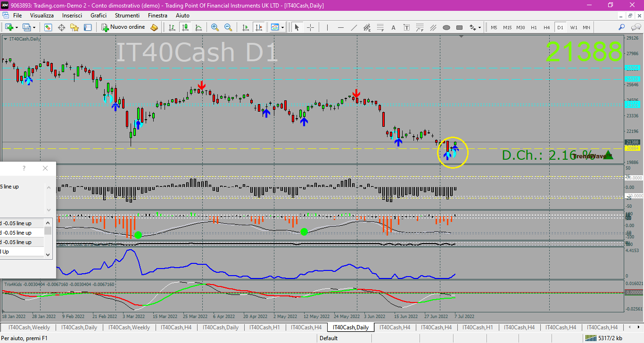Toggle chart auto scroll
The height and width of the screenshot is (343, 644).
[x=245, y=27]
